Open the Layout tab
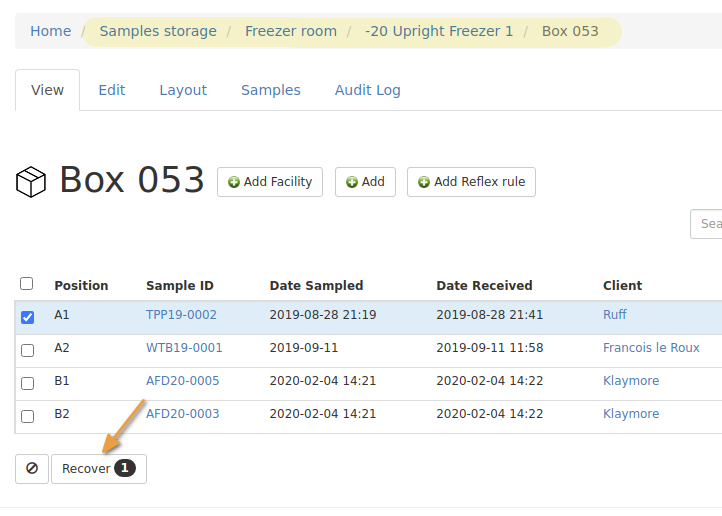 (x=183, y=90)
